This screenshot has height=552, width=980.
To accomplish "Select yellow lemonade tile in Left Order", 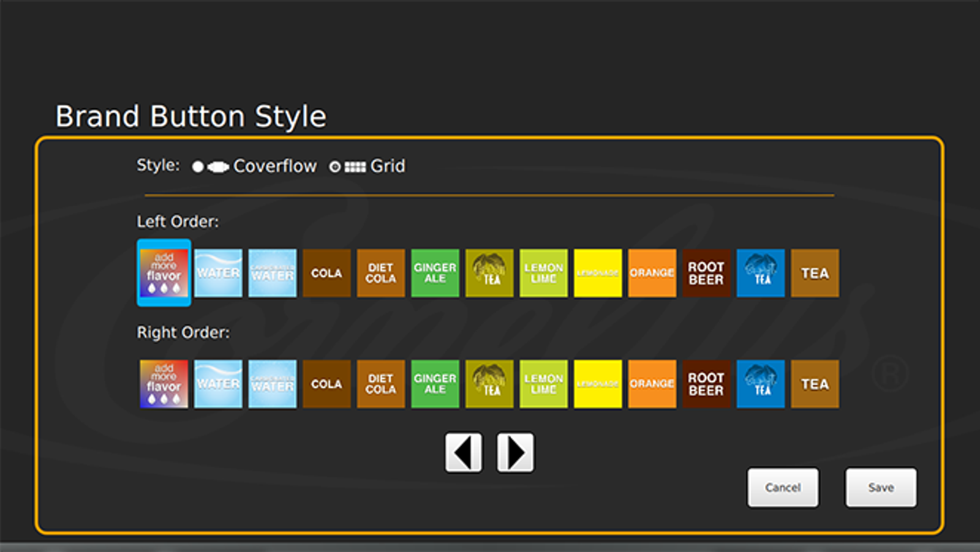I will (x=598, y=273).
